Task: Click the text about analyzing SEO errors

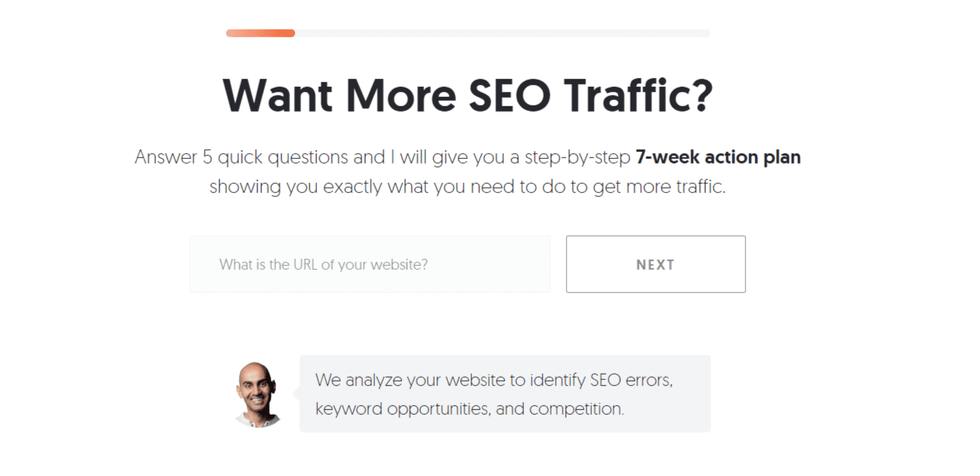Action: tap(493, 380)
